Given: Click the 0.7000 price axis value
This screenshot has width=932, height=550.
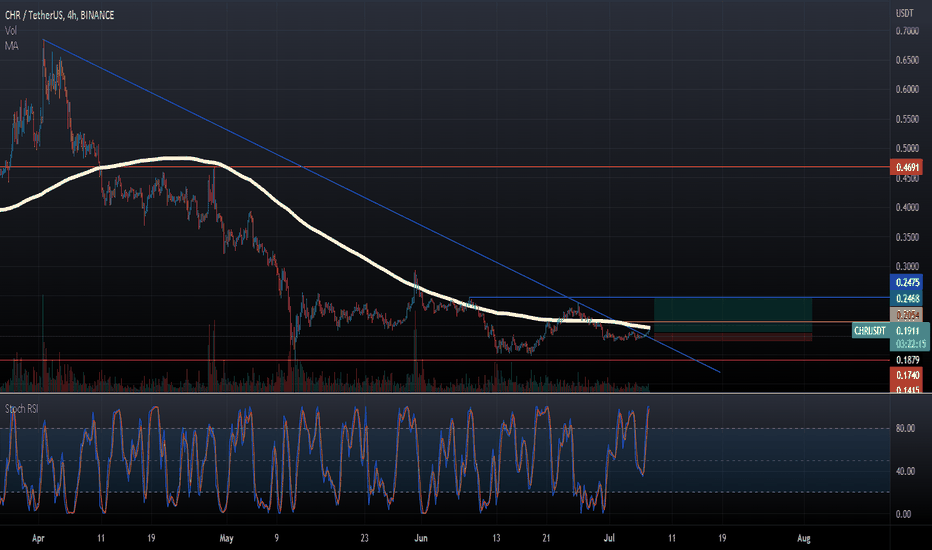Looking at the screenshot, I should click(907, 31).
